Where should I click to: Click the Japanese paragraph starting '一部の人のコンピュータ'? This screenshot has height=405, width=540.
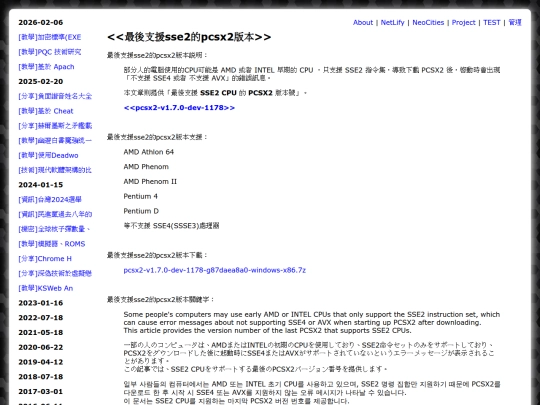pyautogui.click(x=309, y=357)
